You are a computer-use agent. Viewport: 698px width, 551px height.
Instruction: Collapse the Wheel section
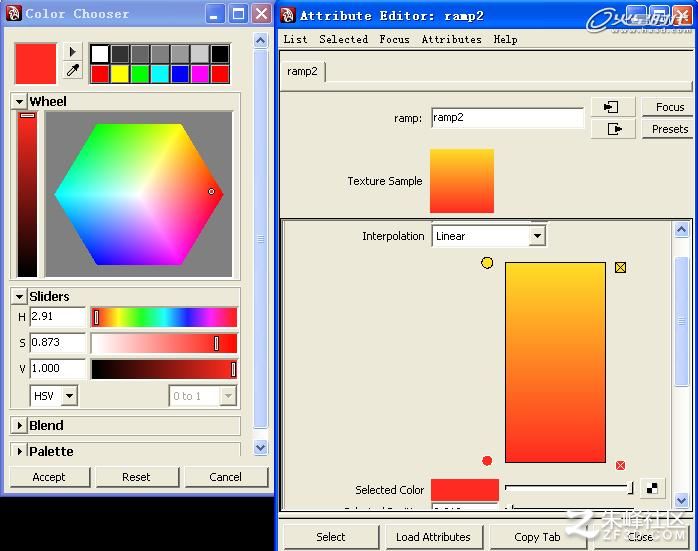click(19, 101)
